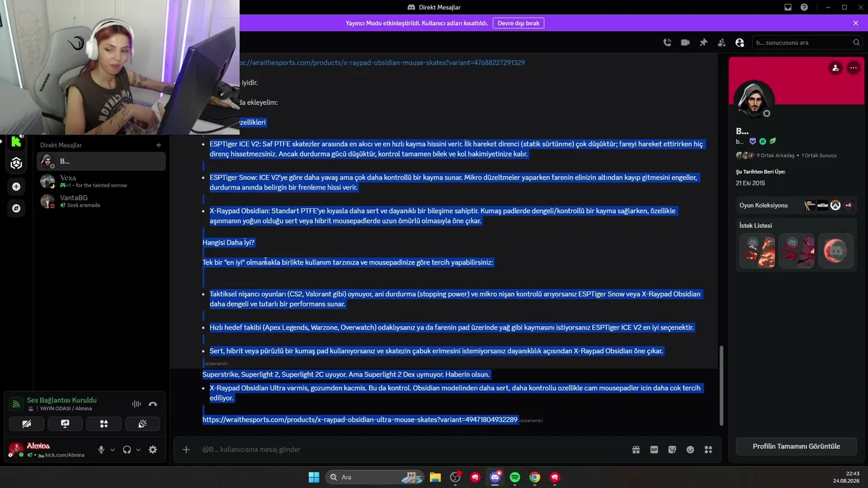Open the Discord inbox icon

788,7
